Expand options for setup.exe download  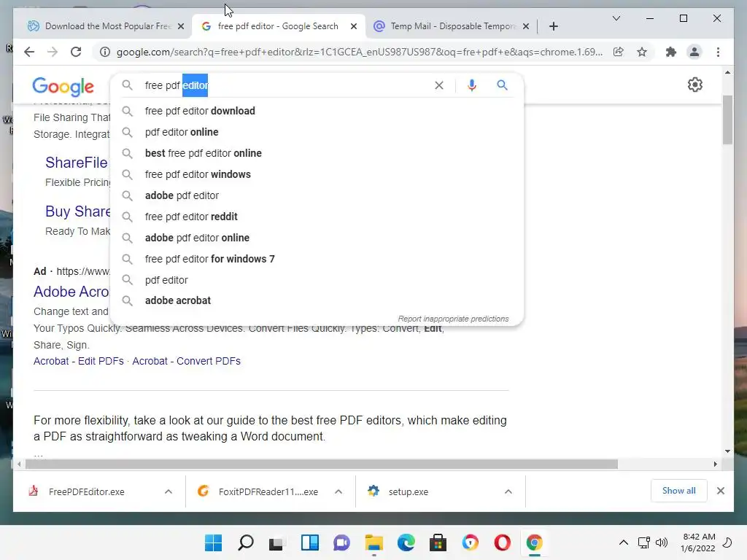[508, 491]
